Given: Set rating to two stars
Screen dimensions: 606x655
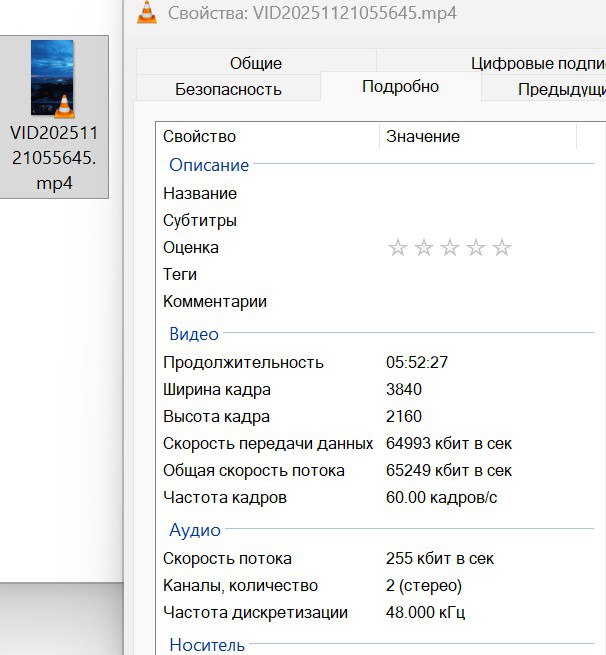Looking at the screenshot, I should 423,248.
